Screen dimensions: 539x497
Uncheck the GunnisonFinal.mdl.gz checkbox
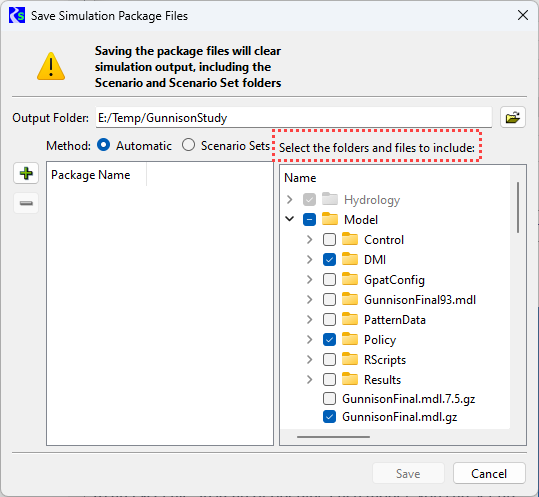pos(329,417)
